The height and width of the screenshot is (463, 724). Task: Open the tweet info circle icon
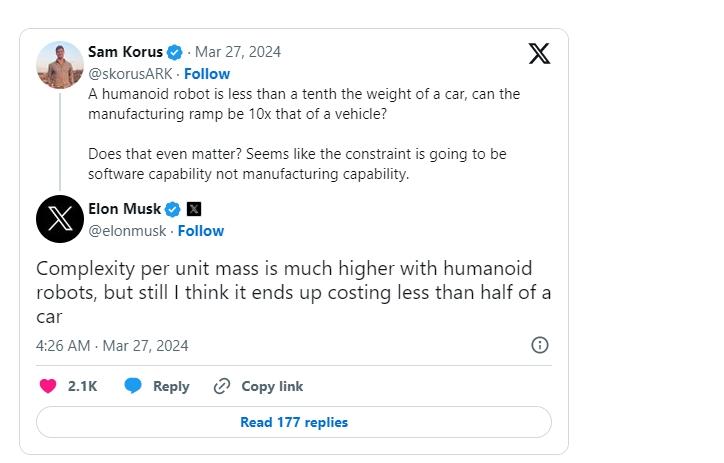pos(539,345)
